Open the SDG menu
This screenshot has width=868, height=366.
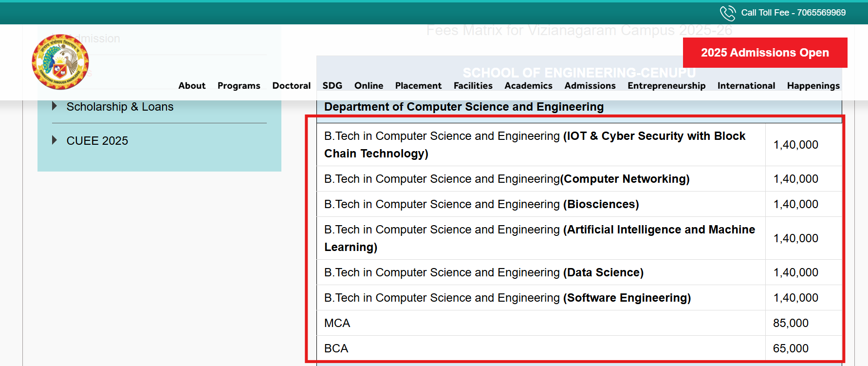[x=332, y=86]
